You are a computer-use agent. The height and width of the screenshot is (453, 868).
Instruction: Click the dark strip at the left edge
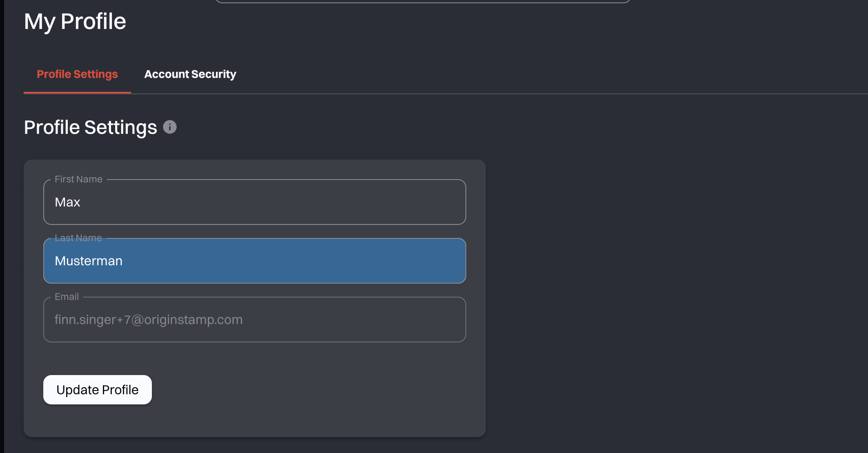pyautogui.click(x=2, y=226)
